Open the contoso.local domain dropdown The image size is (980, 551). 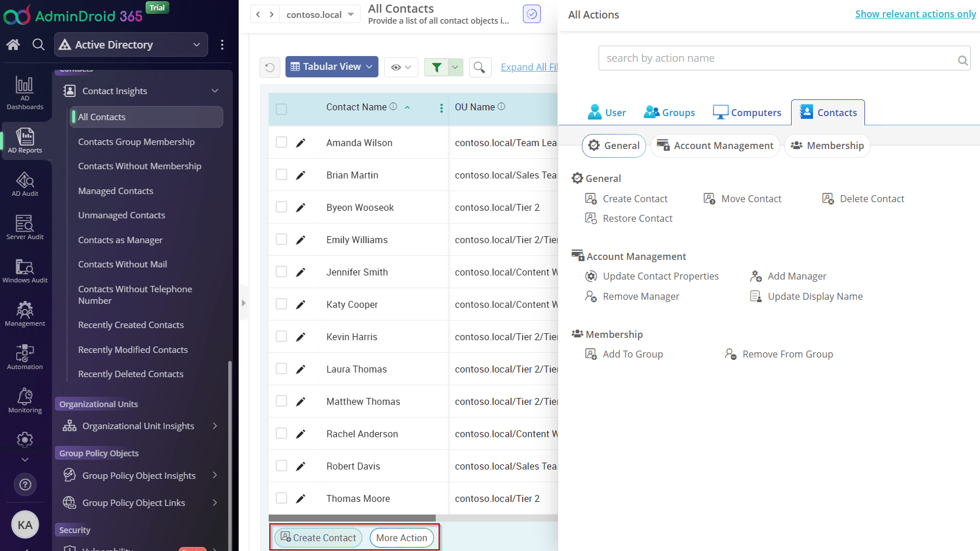point(320,14)
